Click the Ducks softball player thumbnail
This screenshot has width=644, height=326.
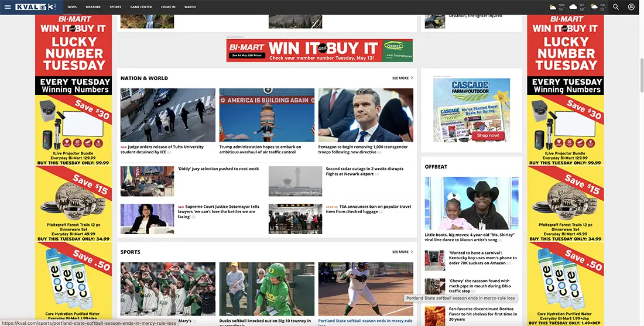click(266, 289)
